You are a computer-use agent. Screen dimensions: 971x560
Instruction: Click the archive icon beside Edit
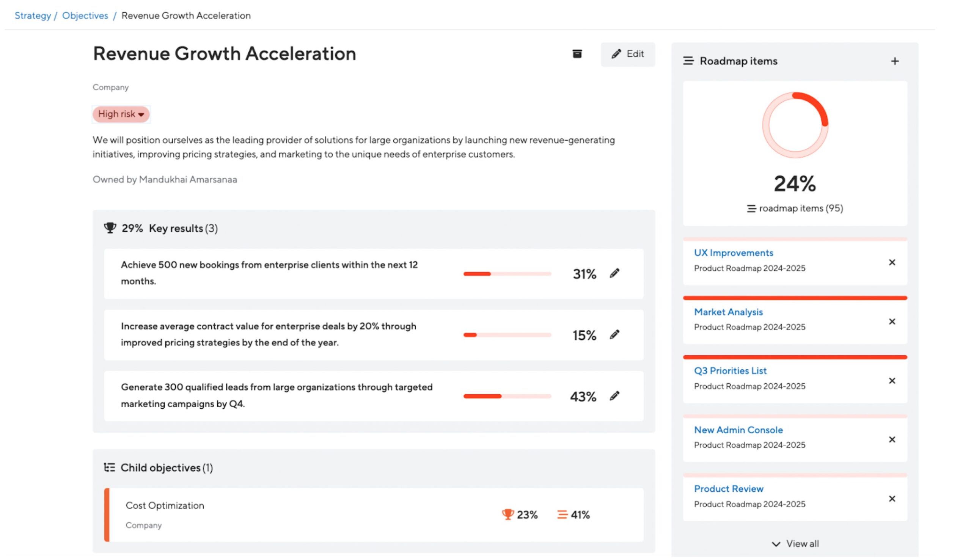click(577, 54)
